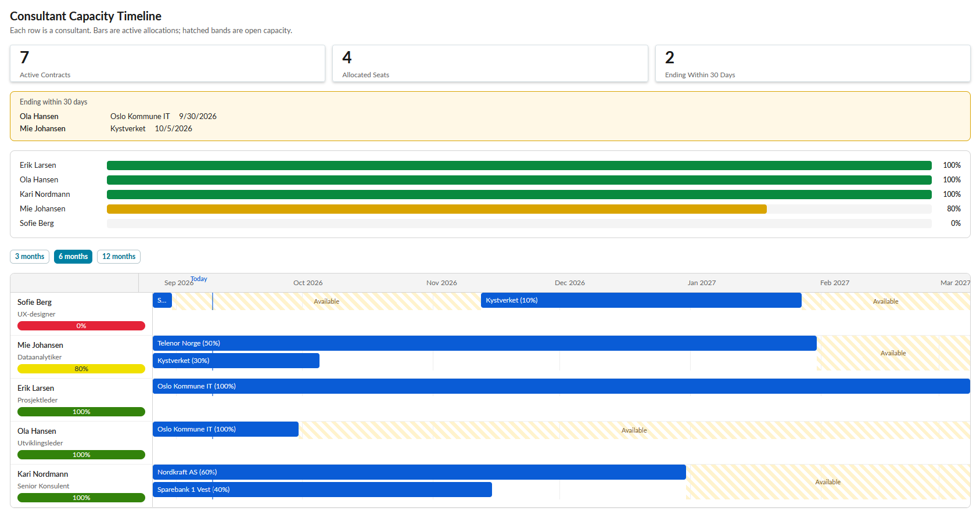980x518 pixels.
Task: Switch the timeline range to 3 months
Action: pos(30,257)
